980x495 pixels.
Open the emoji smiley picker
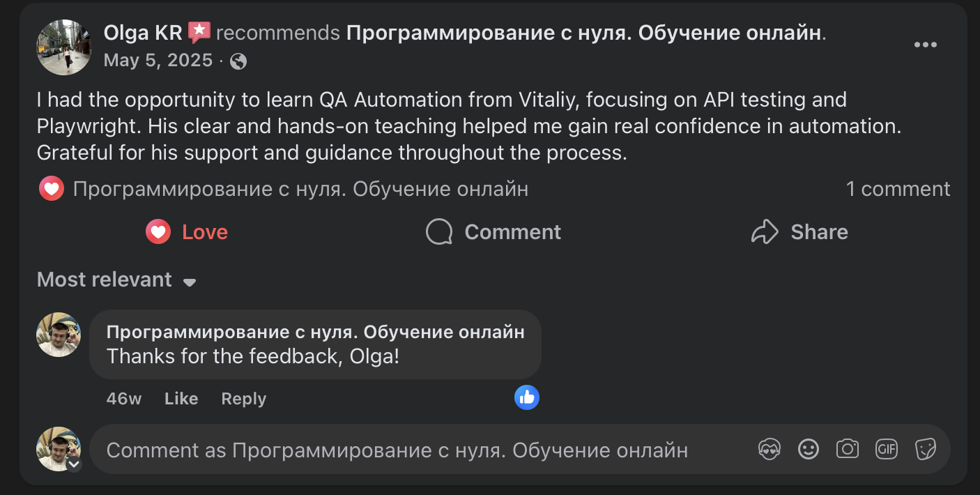click(808, 449)
